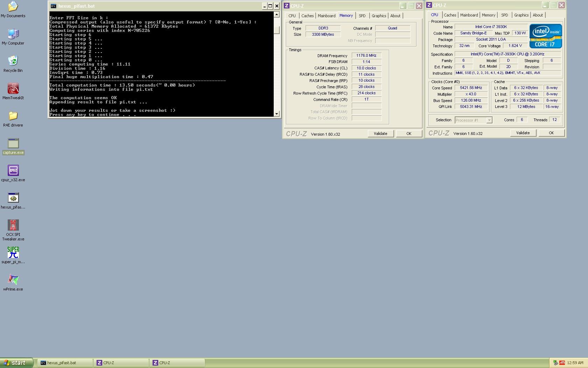Click DRAM Frequency value 1176.0 MHz

tap(366, 55)
